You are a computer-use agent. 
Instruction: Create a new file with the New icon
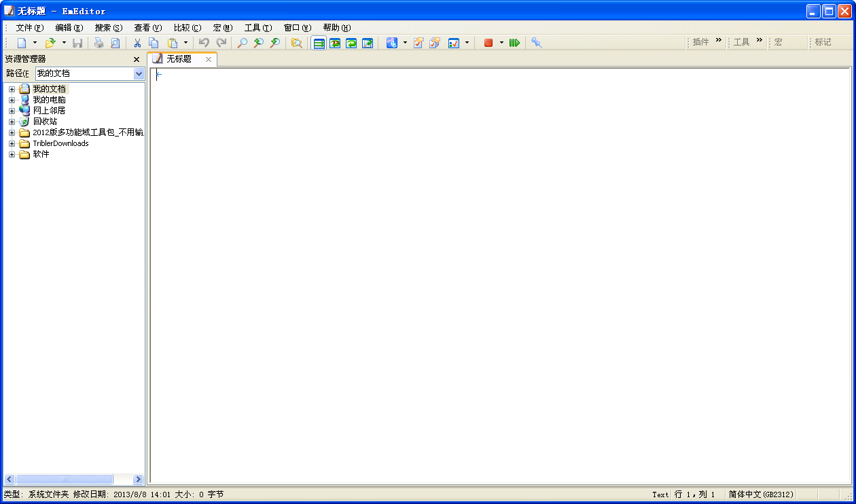pos(22,43)
